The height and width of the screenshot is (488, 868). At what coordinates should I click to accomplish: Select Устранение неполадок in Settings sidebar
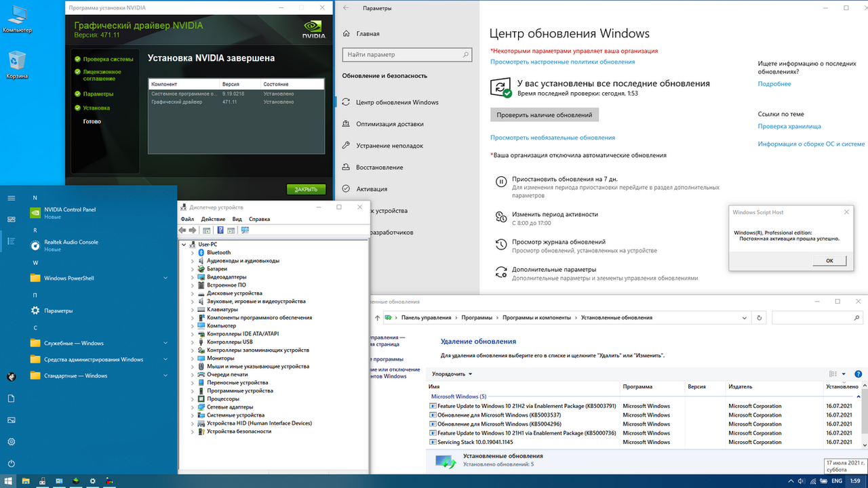pyautogui.click(x=389, y=146)
